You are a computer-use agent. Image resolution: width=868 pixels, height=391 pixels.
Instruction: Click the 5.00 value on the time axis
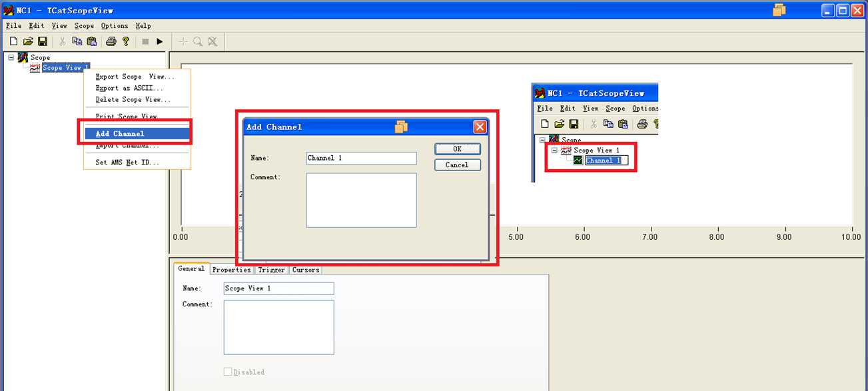point(516,236)
